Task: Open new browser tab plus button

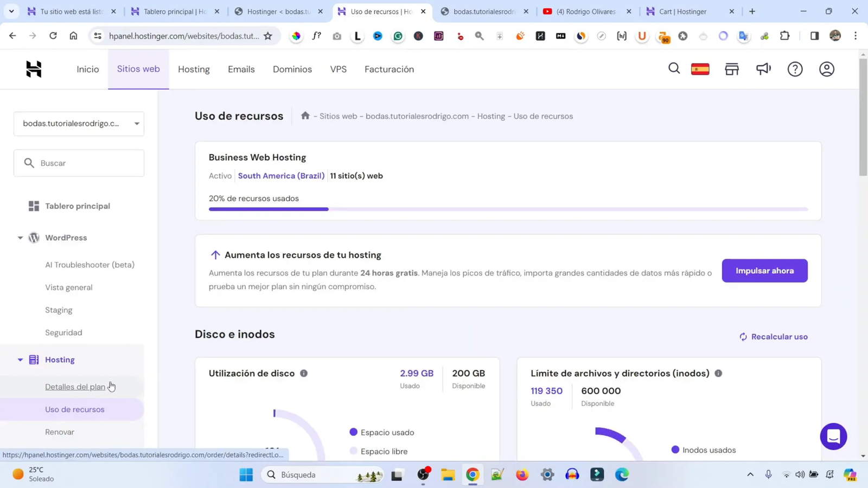Action: point(752,11)
